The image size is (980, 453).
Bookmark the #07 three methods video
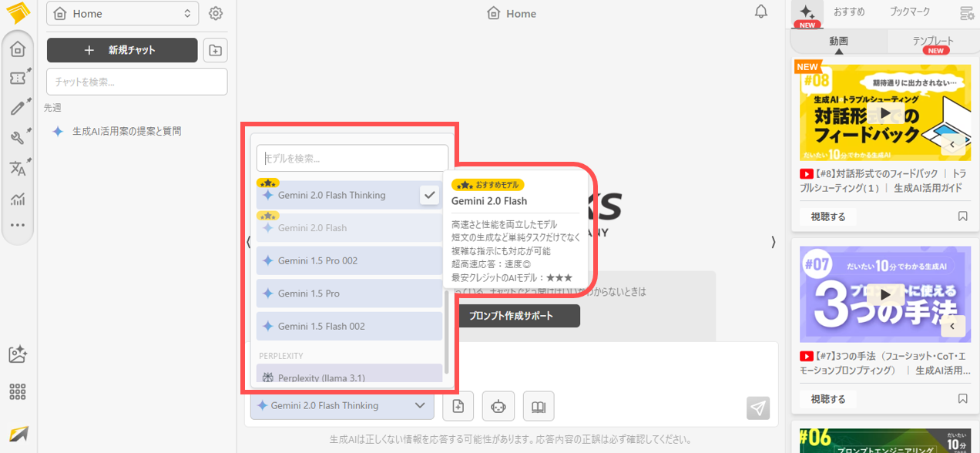(962, 398)
